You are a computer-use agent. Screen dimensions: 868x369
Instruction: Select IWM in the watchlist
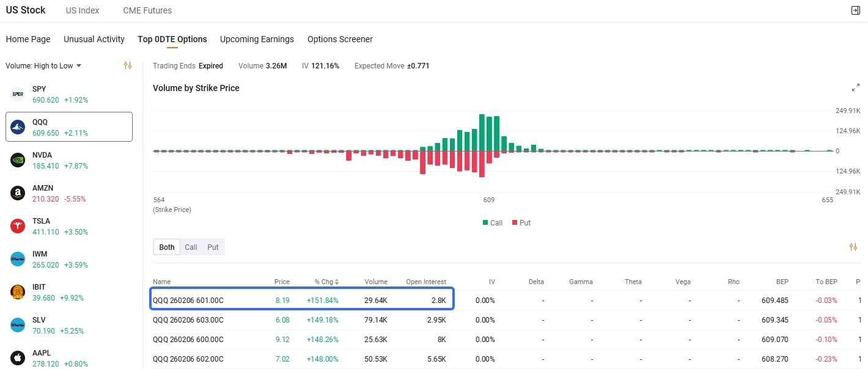coord(69,259)
